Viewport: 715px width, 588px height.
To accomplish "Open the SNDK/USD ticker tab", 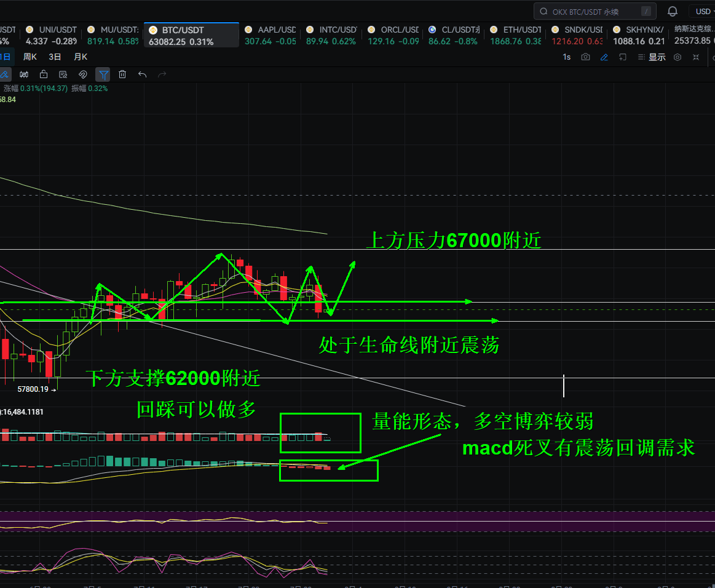I will 577,35.
